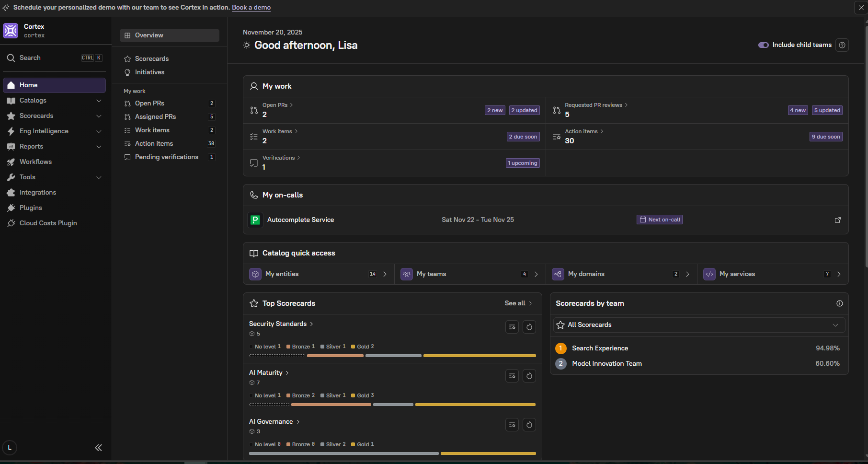Image resolution: width=868 pixels, height=464 pixels.
Task: Click AI Governance Silver progress bar segment
Action: (344, 453)
